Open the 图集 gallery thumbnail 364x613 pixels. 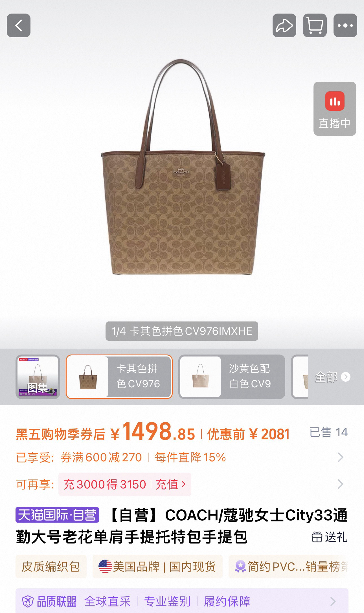click(x=38, y=377)
